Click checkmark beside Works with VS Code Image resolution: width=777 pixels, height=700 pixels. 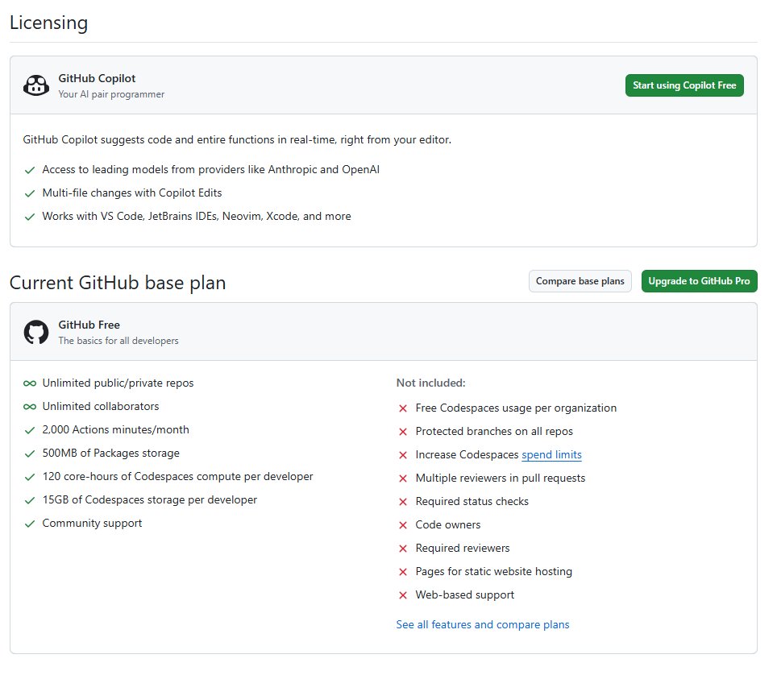tap(30, 217)
